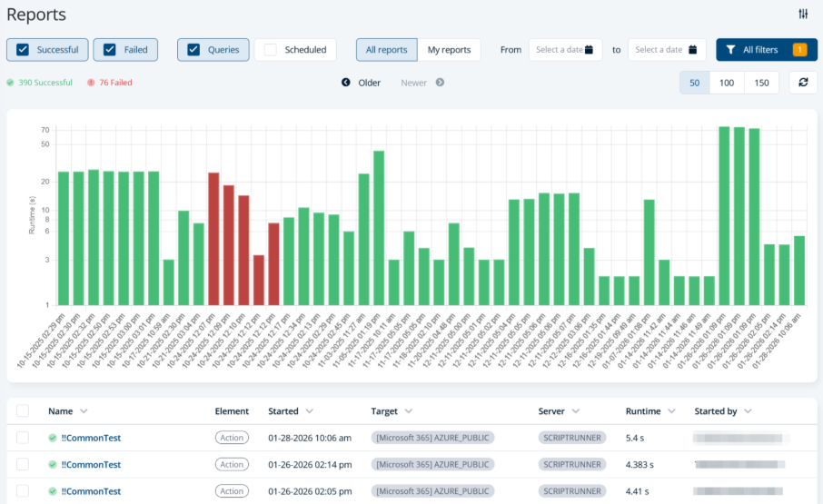Screen dimensions: 823x504
Task: Click the Action tag in the 02:14 pm row
Action: (x=232, y=465)
